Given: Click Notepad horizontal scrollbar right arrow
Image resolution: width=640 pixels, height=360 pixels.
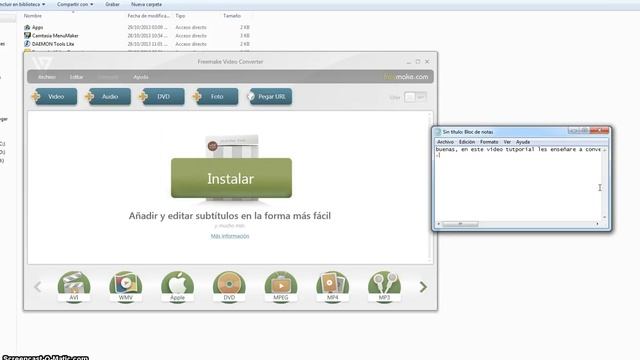Looking at the screenshot, I should click(598, 224).
